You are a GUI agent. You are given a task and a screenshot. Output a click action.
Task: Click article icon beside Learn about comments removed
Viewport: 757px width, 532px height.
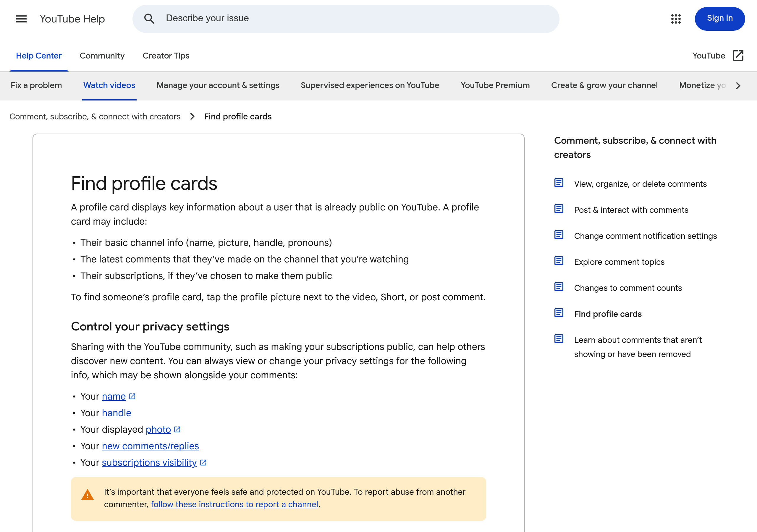[x=559, y=339]
